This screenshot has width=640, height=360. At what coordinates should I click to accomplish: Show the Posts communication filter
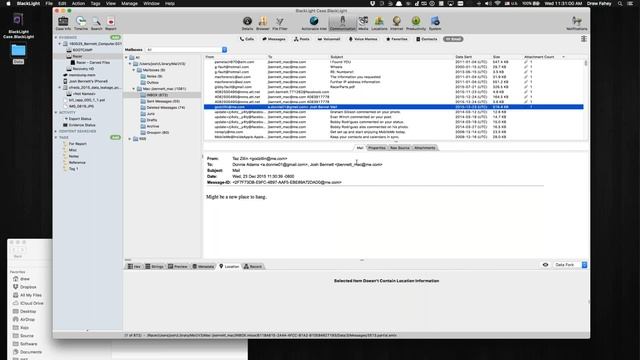click(302, 39)
